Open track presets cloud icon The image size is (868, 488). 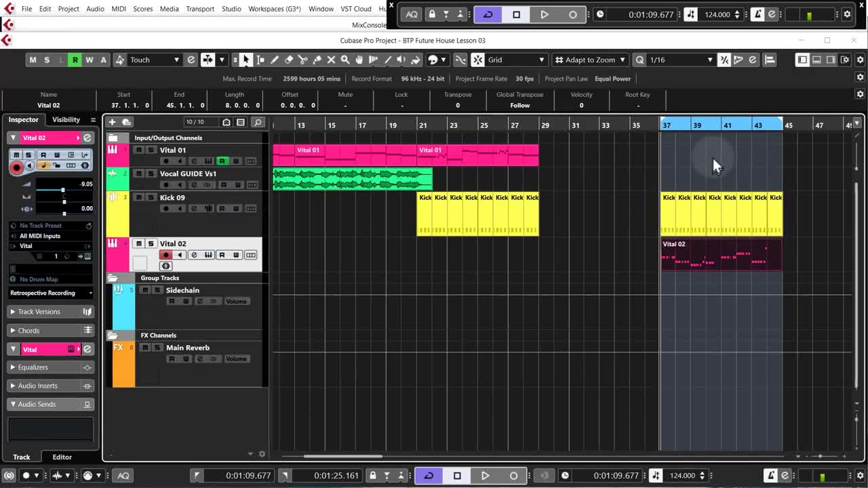coord(126,122)
